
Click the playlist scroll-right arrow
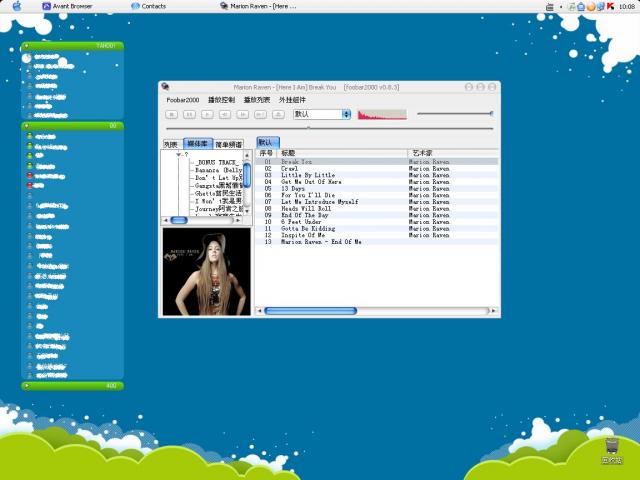coord(493,311)
